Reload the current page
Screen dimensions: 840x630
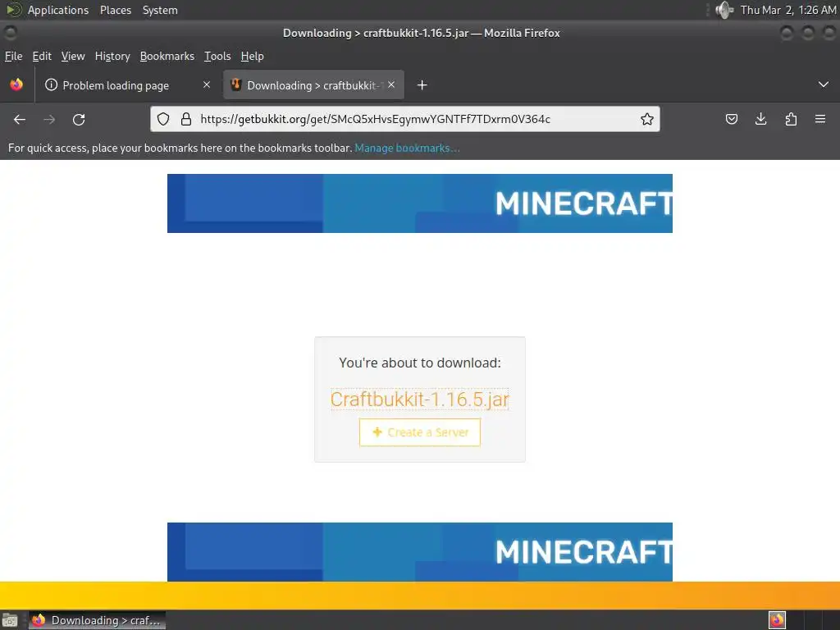79,120
